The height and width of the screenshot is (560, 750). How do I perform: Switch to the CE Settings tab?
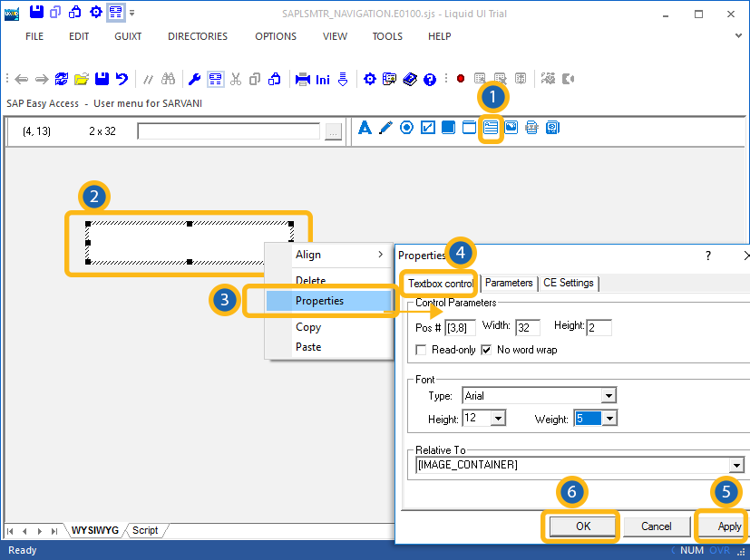[569, 283]
